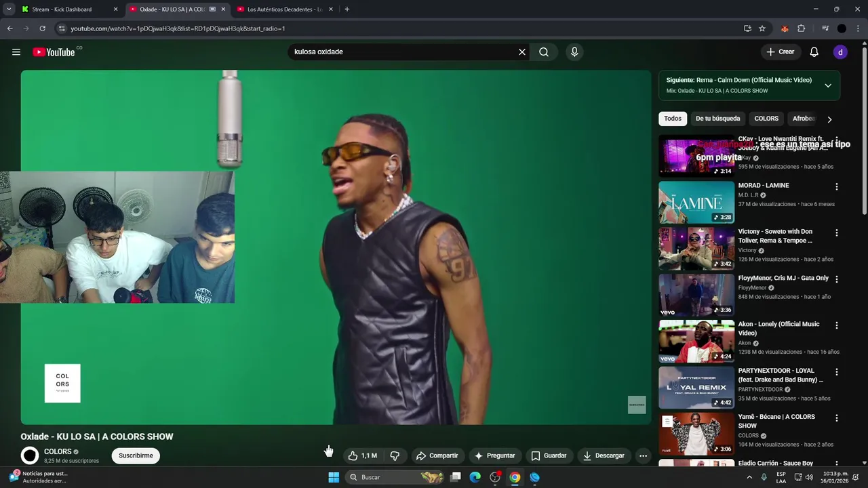Open 'FloyyMenor, Cris MJ - Gata Only' title
Image resolution: width=868 pixels, height=488 pixels.
(x=783, y=278)
